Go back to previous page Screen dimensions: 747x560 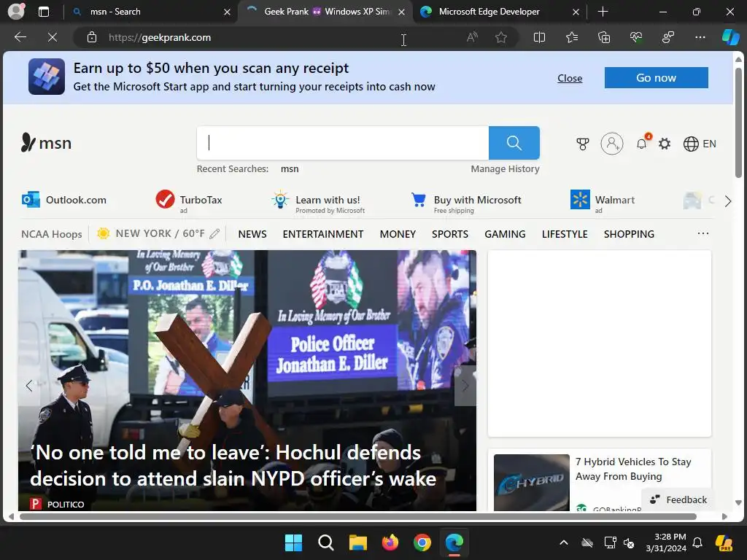pos(20,37)
